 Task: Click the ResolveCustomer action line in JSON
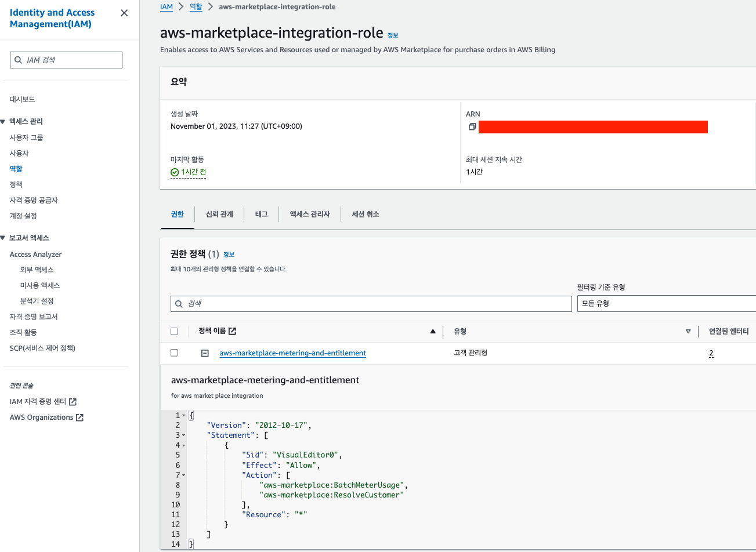point(331,495)
